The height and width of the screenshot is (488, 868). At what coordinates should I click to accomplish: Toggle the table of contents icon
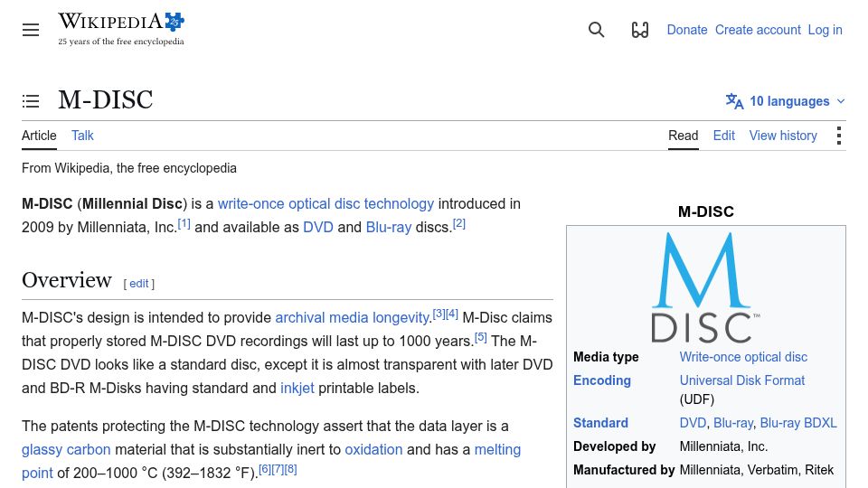tap(31, 100)
